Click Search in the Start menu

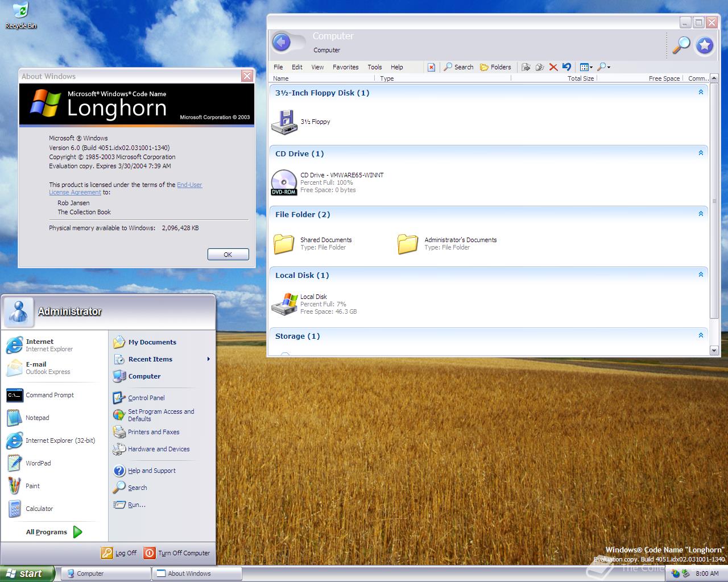[162, 488]
